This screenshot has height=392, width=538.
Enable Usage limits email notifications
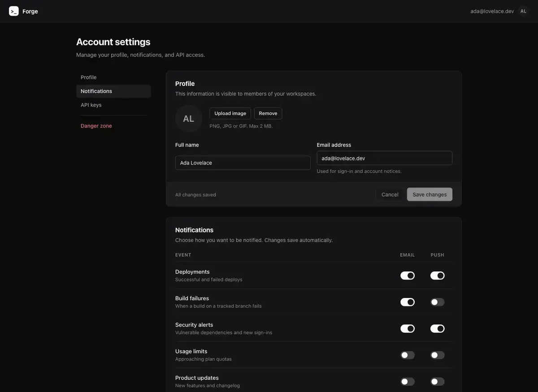(408, 355)
